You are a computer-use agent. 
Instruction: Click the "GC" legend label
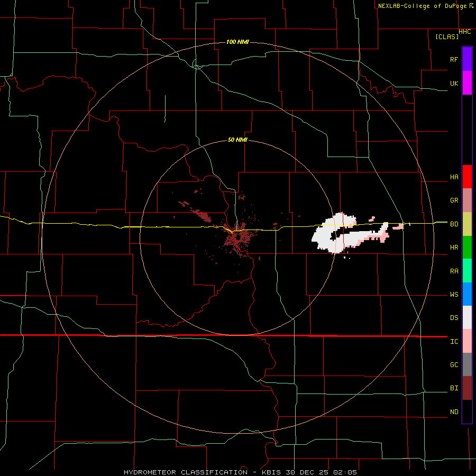[454, 365]
